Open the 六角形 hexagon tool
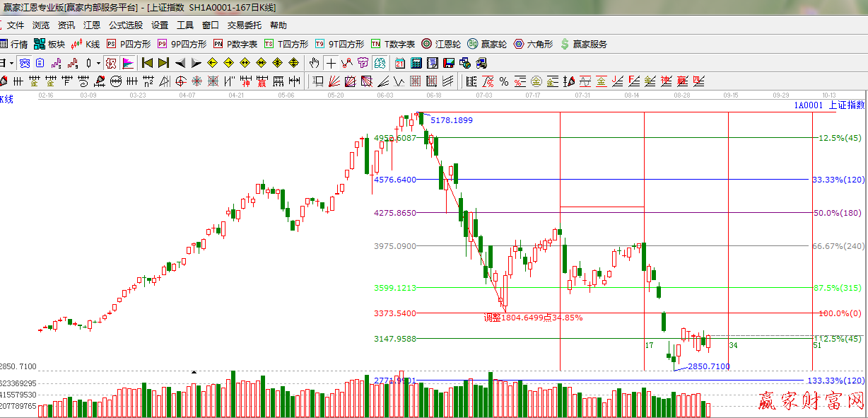 coord(534,44)
